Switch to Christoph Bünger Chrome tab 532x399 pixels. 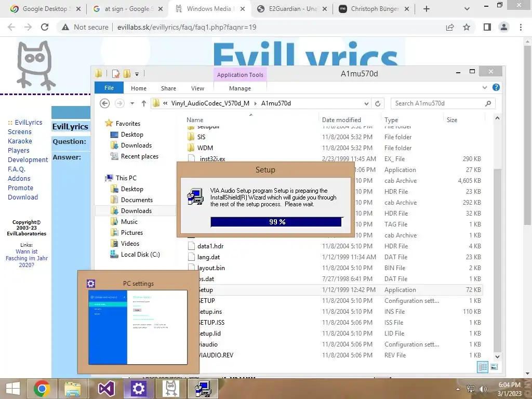(x=373, y=9)
